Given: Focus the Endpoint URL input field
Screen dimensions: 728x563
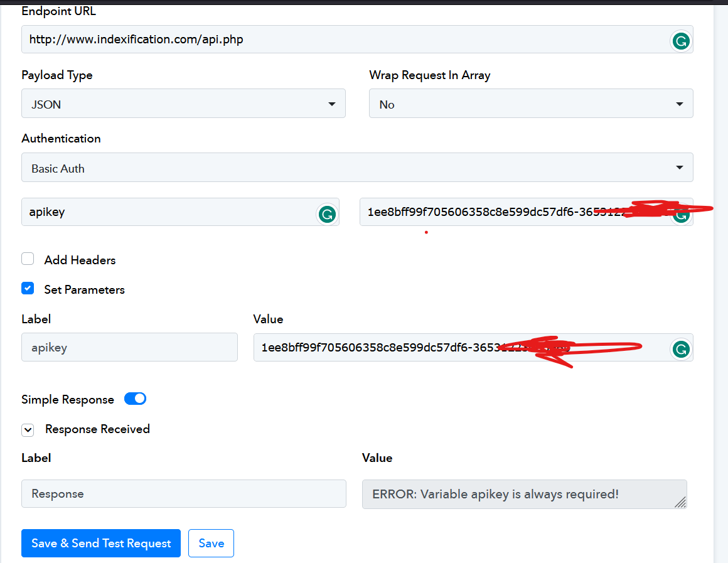Looking at the screenshot, I should point(357,40).
